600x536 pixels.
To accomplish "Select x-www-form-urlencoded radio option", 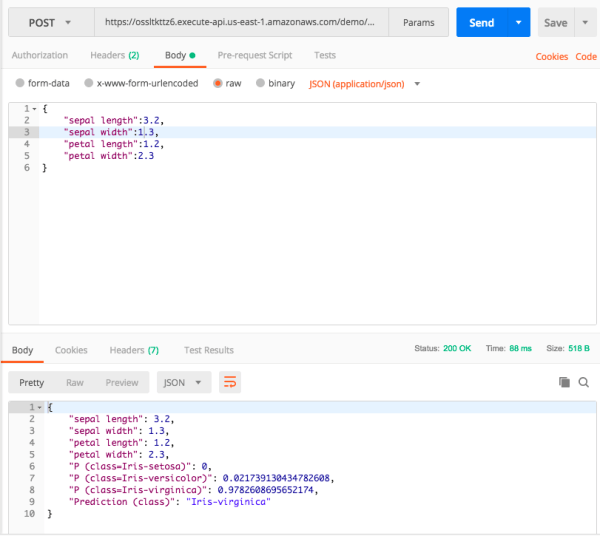I will [88, 83].
